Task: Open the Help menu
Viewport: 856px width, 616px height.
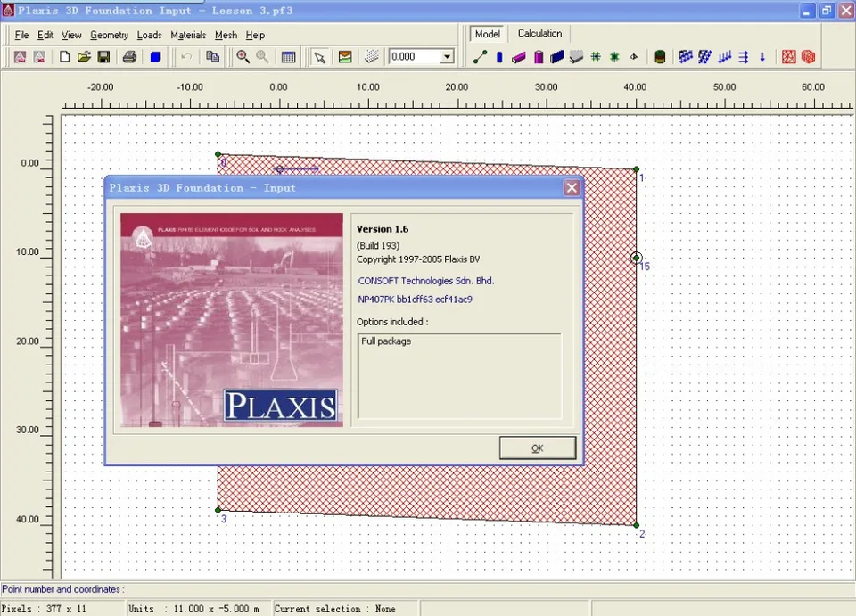Action: point(255,35)
